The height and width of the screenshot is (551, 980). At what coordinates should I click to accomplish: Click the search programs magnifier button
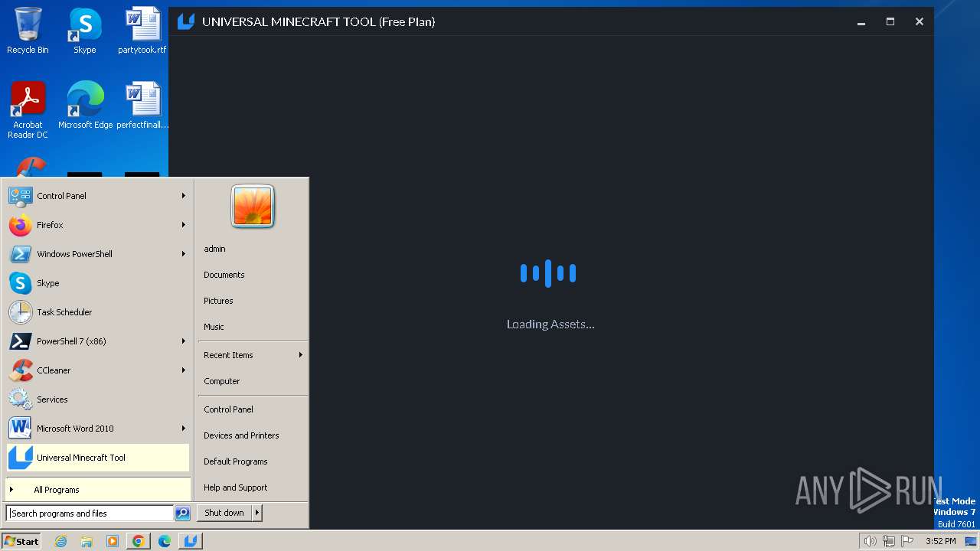182,514
